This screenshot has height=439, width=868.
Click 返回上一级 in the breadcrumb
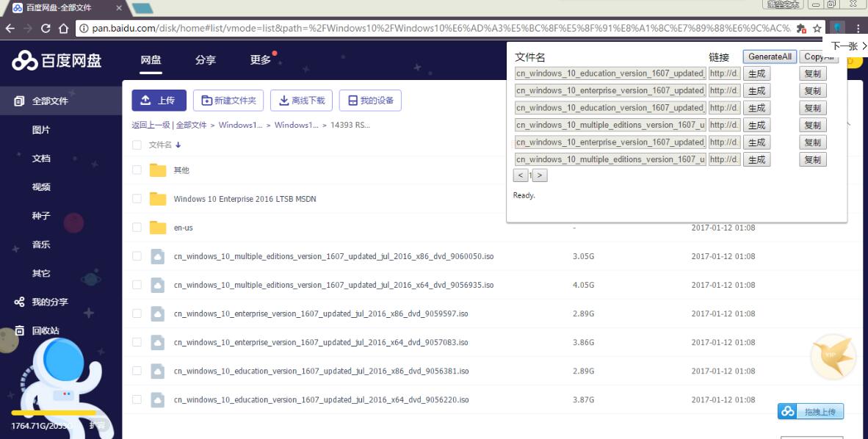click(151, 125)
